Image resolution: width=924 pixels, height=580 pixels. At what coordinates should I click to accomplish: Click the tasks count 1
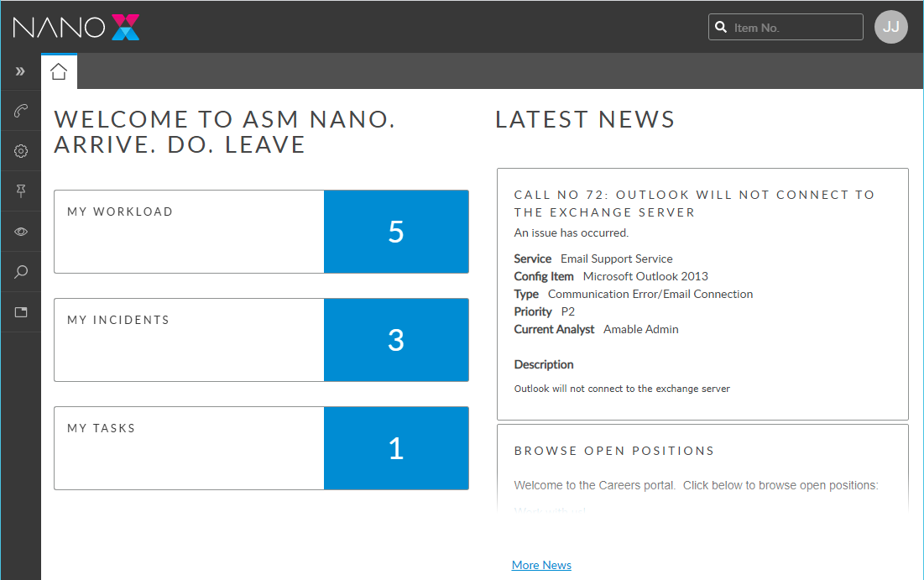click(396, 448)
